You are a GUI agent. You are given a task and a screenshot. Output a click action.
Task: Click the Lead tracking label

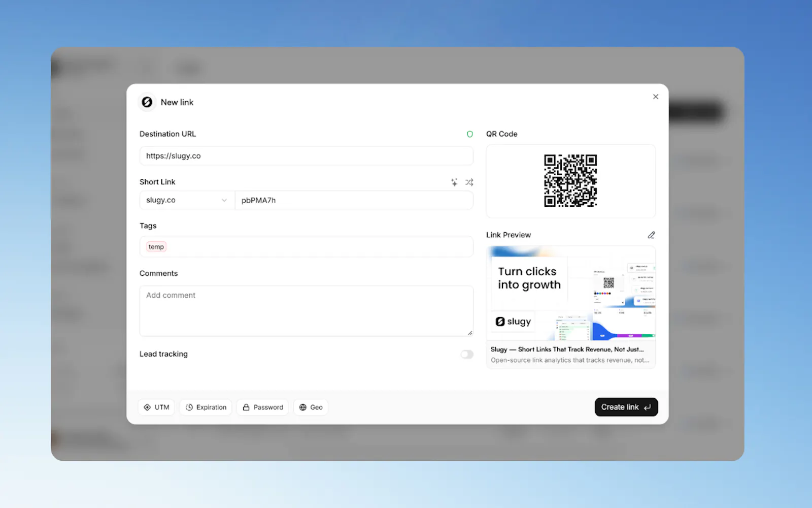(x=163, y=354)
